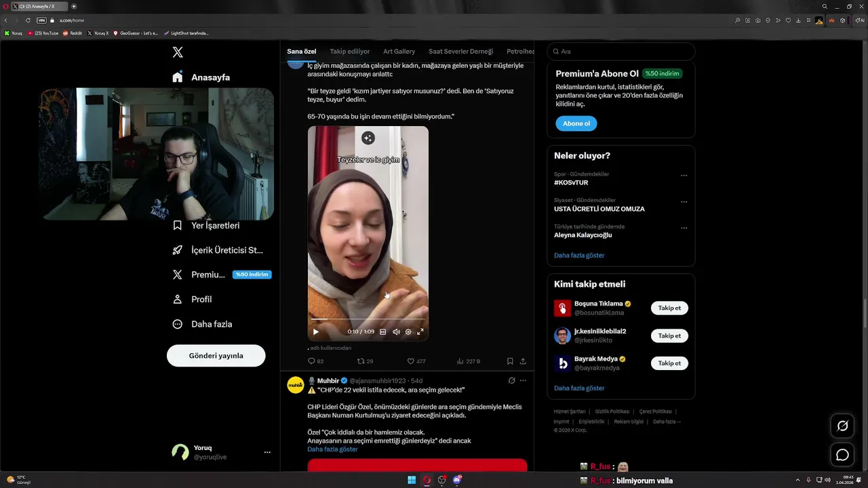868x488 pixels.
Task: Click the Abone ol button
Action: 576,123
